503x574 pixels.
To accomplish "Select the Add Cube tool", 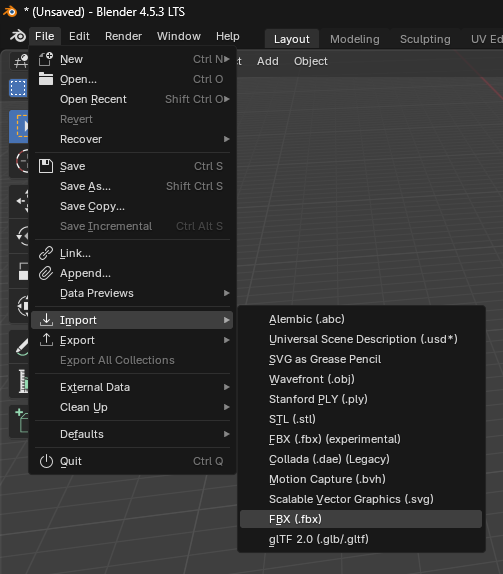I will (x=20, y=422).
